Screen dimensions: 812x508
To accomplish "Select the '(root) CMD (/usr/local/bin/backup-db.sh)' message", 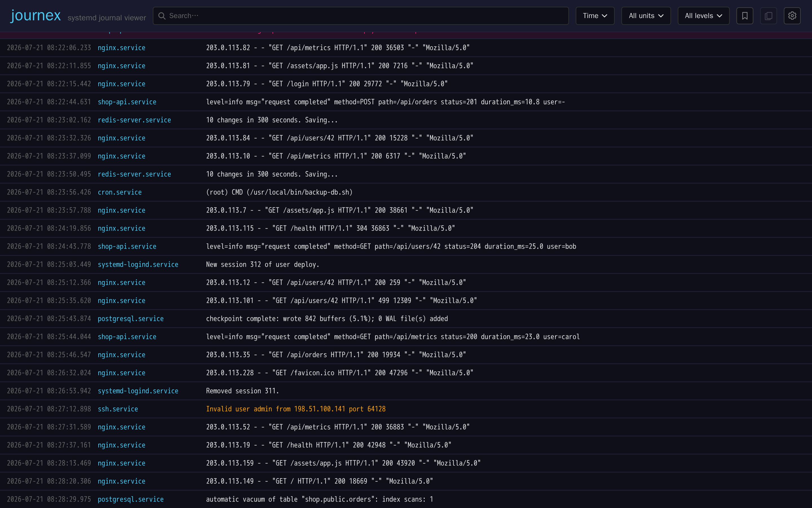I will tap(279, 192).
